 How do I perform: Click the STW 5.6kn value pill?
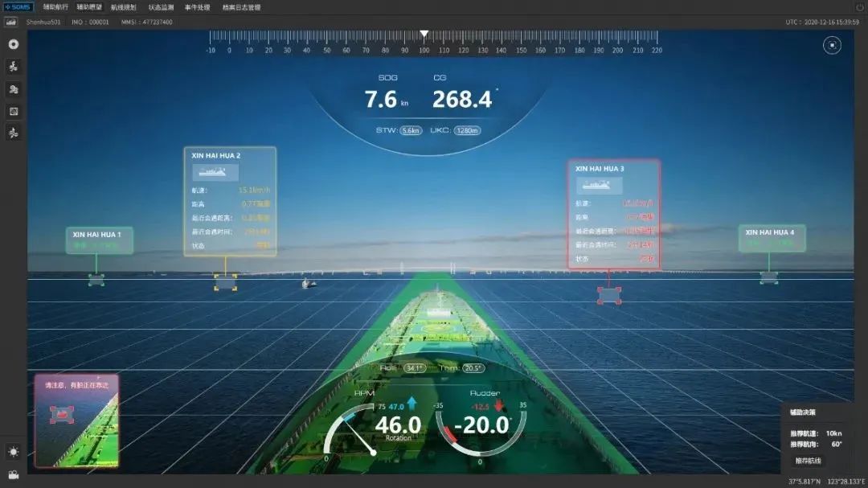pos(411,130)
